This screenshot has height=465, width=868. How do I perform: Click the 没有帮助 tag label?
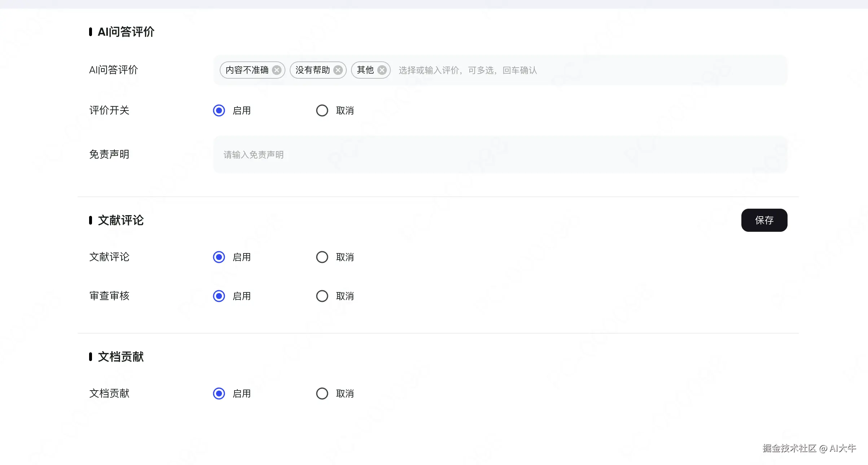[x=312, y=70]
